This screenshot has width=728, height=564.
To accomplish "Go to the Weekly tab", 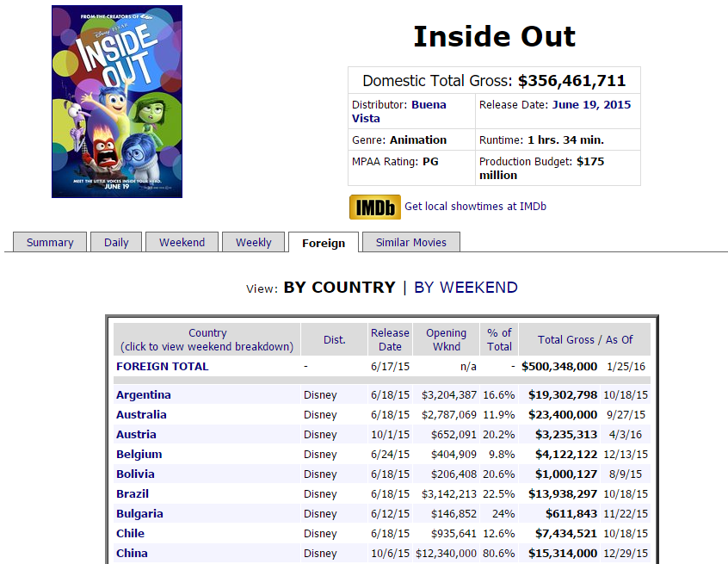I will (254, 242).
